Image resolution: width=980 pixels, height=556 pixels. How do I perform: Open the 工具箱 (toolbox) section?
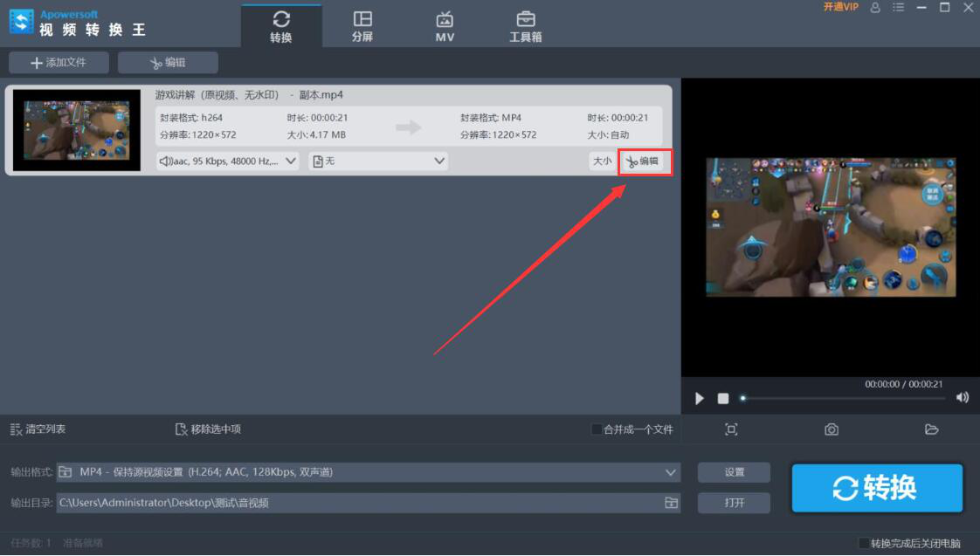[x=525, y=24]
